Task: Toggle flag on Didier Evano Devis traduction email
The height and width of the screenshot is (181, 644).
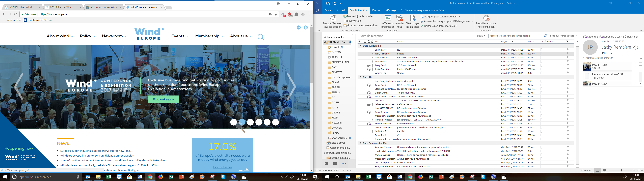Action: pos(568,57)
